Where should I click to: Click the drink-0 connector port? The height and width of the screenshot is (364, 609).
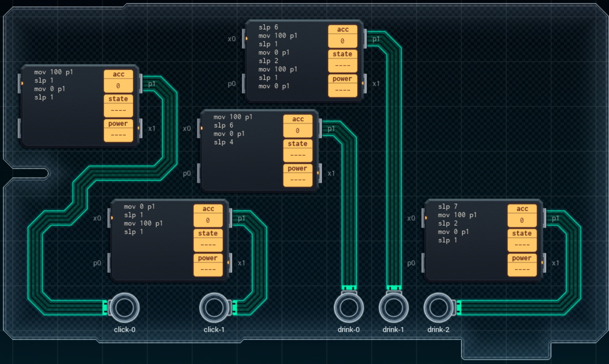coord(349,308)
